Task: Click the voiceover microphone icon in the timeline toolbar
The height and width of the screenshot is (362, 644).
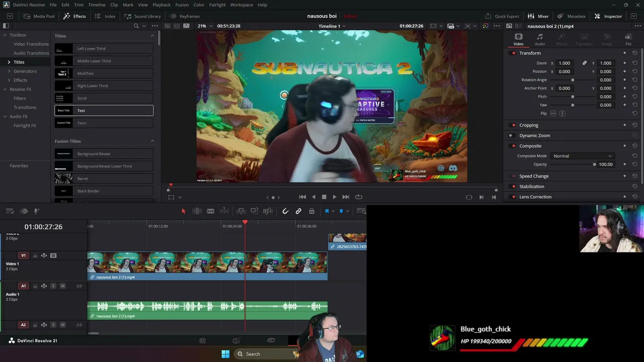Action: click(x=36, y=211)
